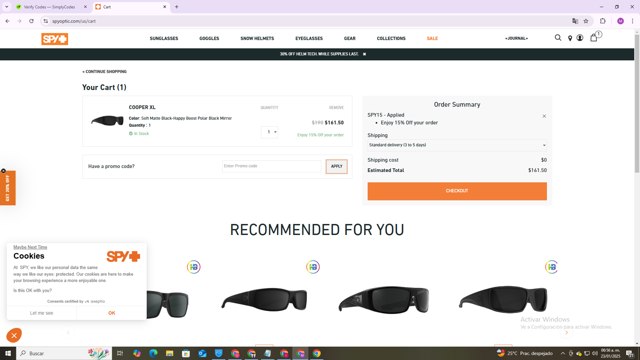
Task: Open the GOGGLES menu
Action: point(209,38)
